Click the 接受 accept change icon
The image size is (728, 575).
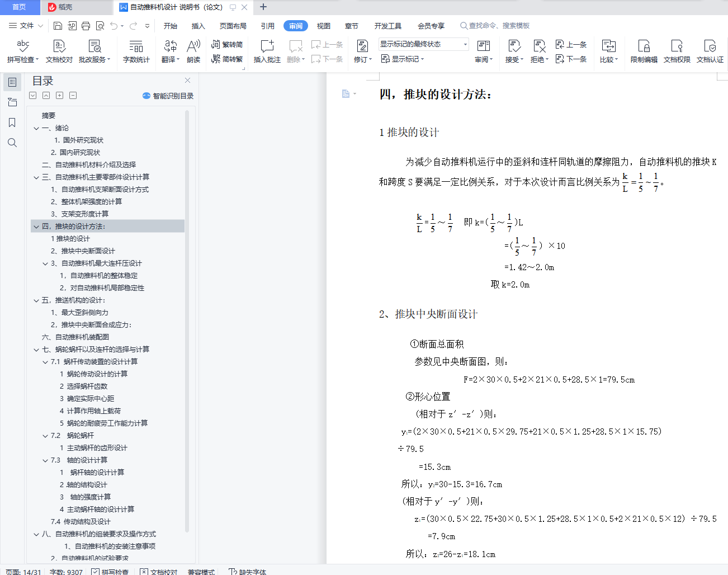(x=514, y=46)
